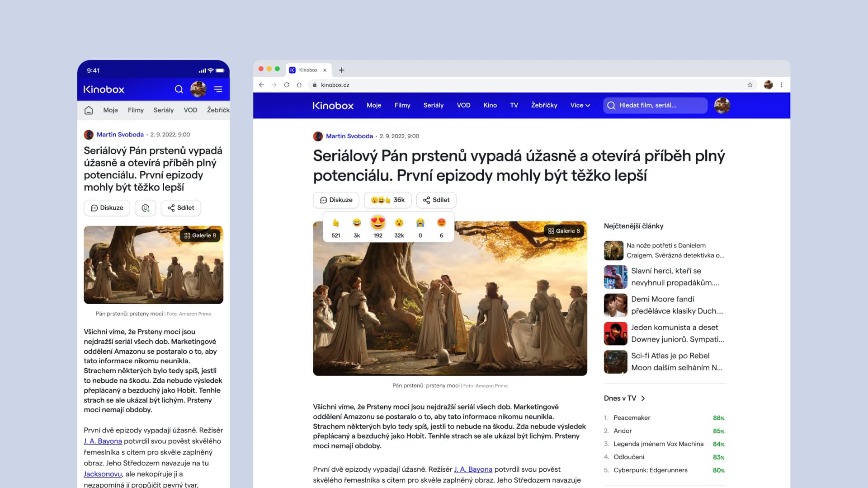Go forward in the browser
Viewport: 868px width, 488px height.
pyautogui.click(x=274, y=85)
